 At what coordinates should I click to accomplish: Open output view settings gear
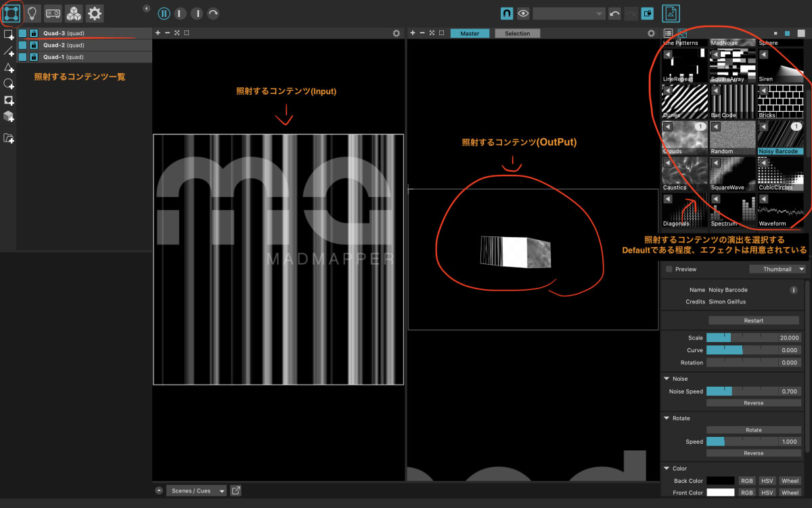[651, 33]
